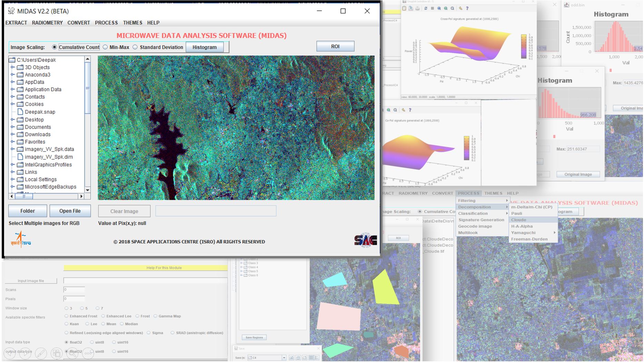Screen dimensions: 644x362
Task: Click the horizontal scrollbar thumb of folder tree
Action: click(x=24, y=196)
